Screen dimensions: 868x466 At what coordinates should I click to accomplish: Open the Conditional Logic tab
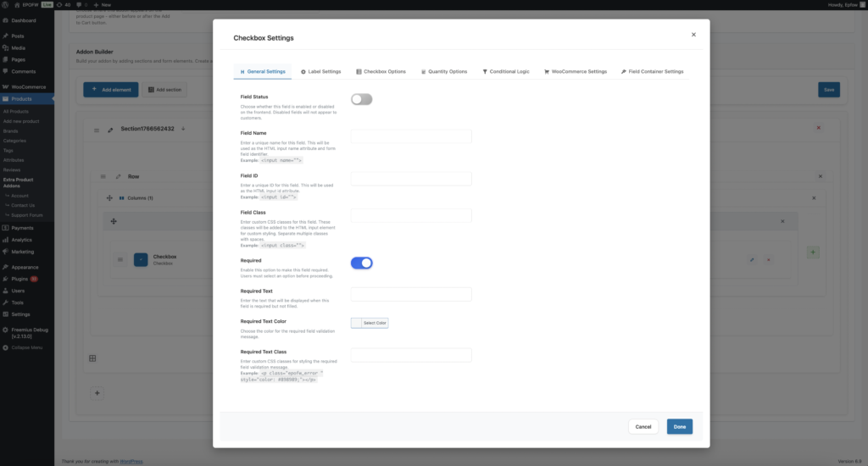505,71
